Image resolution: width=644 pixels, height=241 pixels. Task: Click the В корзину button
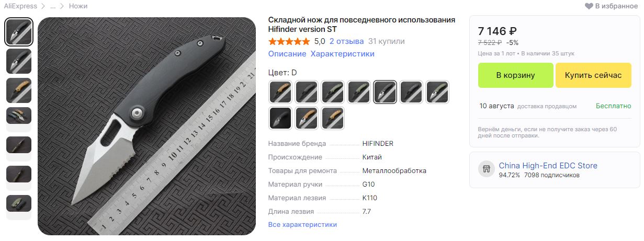pyautogui.click(x=515, y=75)
